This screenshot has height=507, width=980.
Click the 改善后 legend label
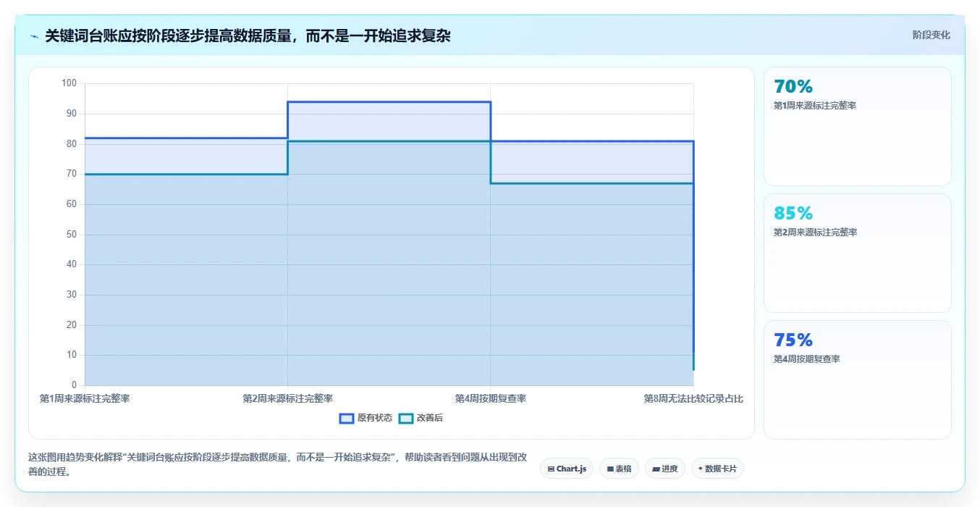(430, 418)
